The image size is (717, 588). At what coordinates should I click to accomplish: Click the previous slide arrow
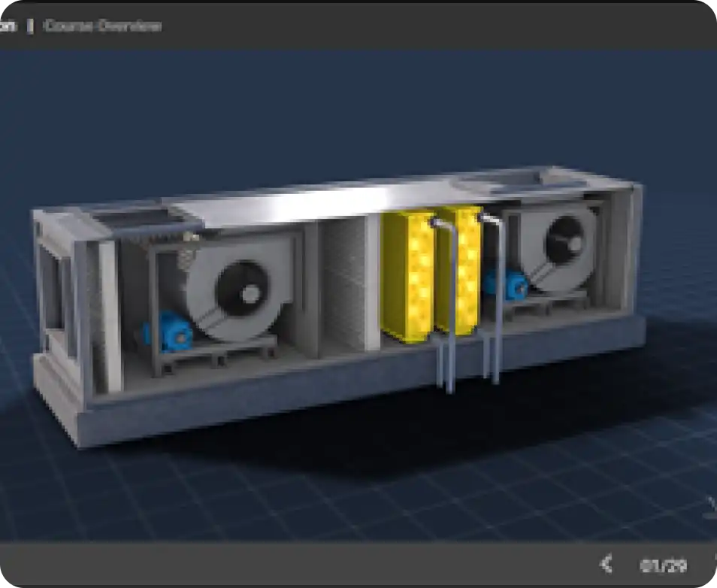tap(607, 563)
